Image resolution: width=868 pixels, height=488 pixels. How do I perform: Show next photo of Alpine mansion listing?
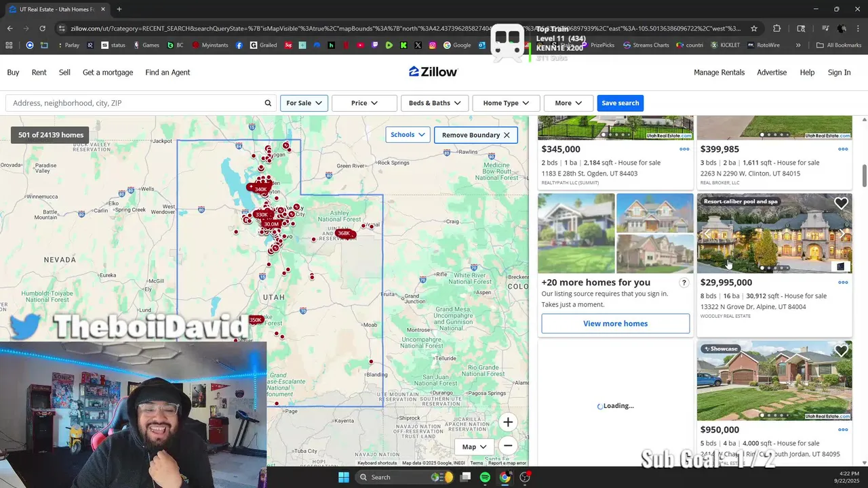click(x=842, y=234)
